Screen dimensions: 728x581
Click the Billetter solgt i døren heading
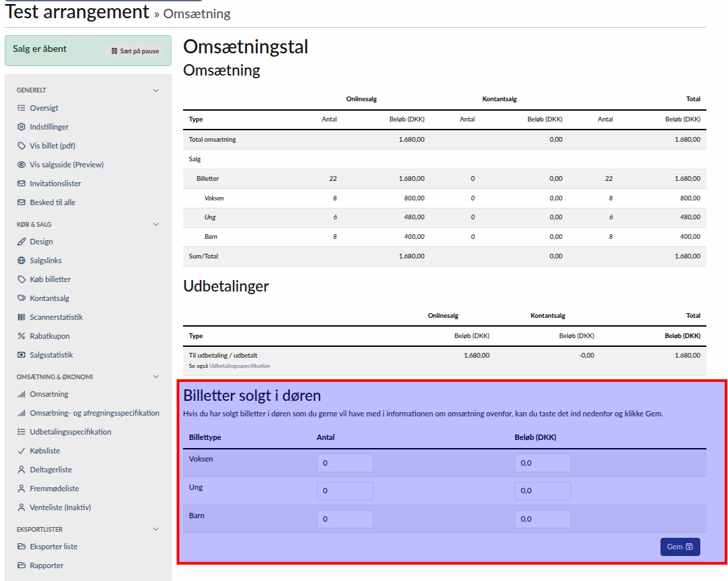coord(252,395)
